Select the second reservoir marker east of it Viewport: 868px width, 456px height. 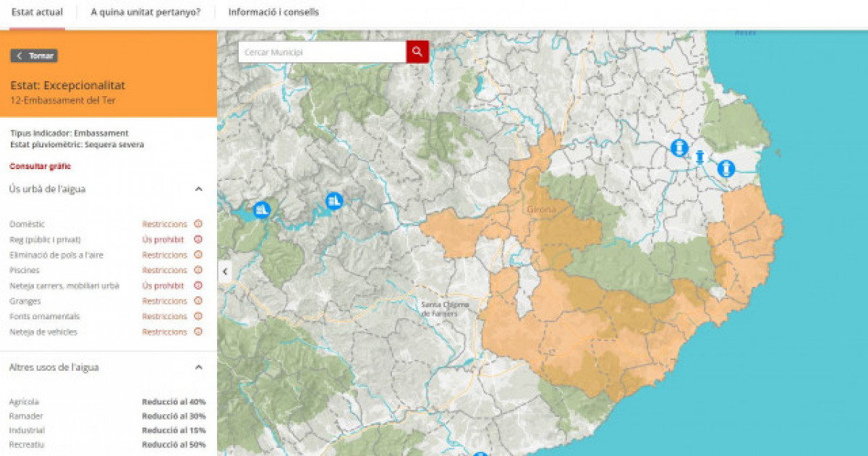coord(333,200)
